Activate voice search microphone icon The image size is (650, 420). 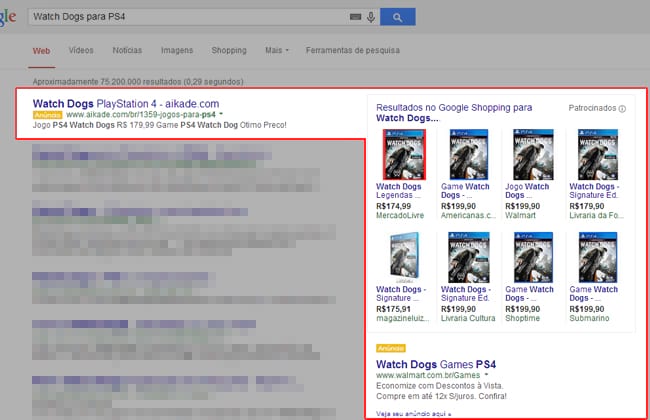tap(371, 17)
